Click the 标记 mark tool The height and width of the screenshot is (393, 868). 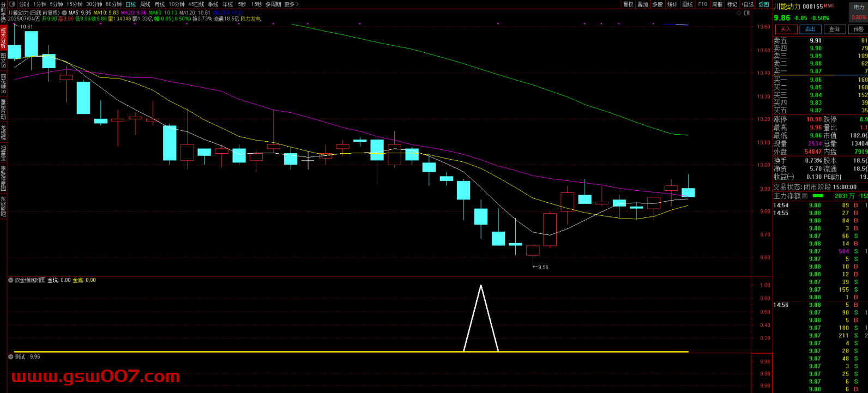(732, 4)
